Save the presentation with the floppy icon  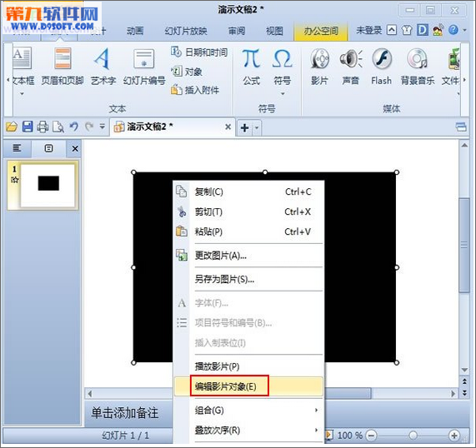click(x=28, y=127)
